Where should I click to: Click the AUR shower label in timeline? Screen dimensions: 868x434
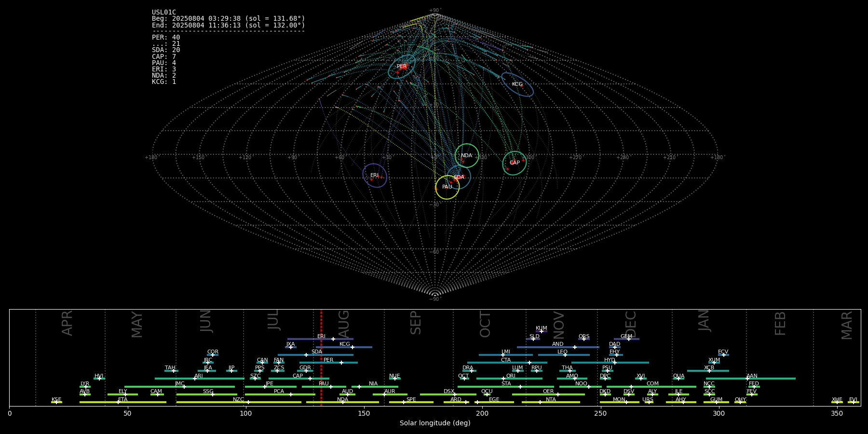tap(390, 392)
